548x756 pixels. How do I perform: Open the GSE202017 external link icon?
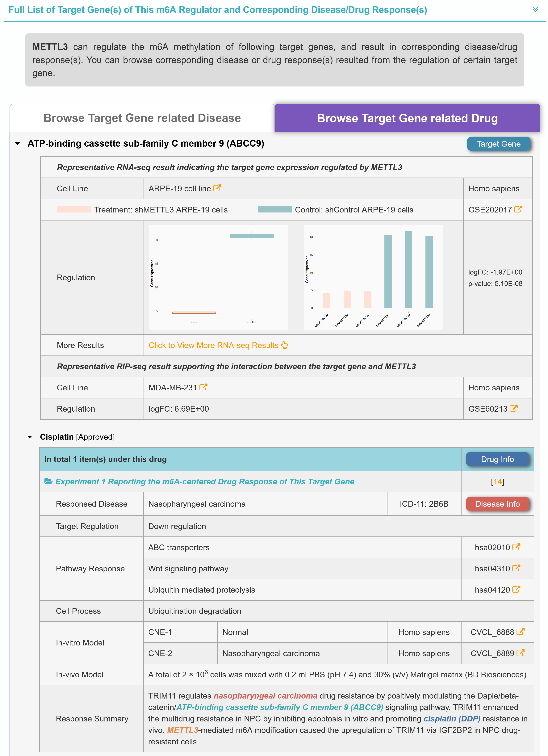518,209
